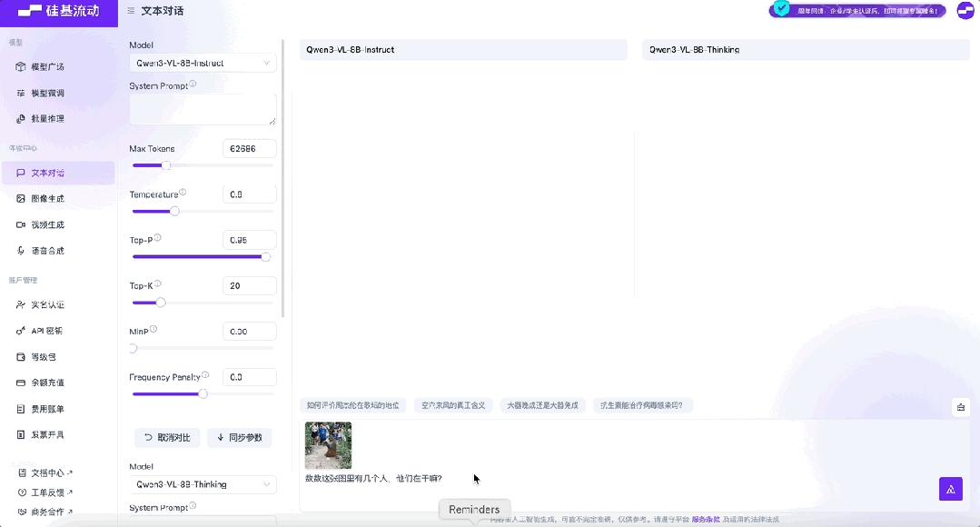
Task: Click the Frequency Penalty slider handle
Action: tap(203, 393)
